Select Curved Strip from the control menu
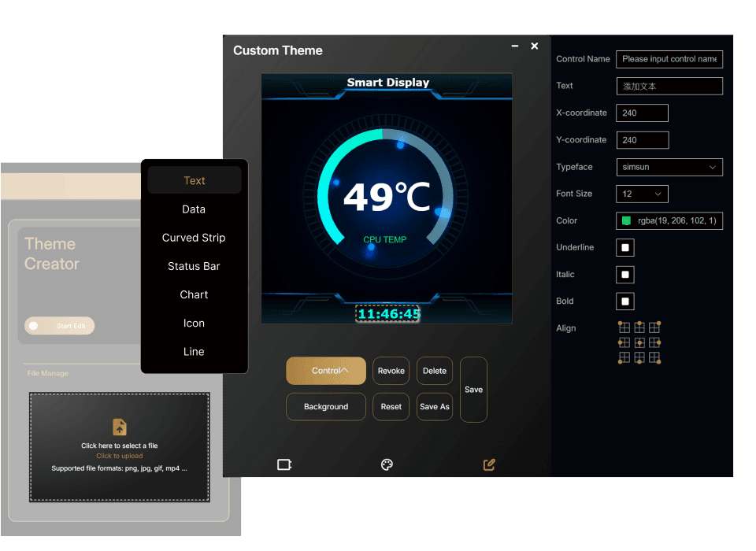 pyautogui.click(x=194, y=238)
